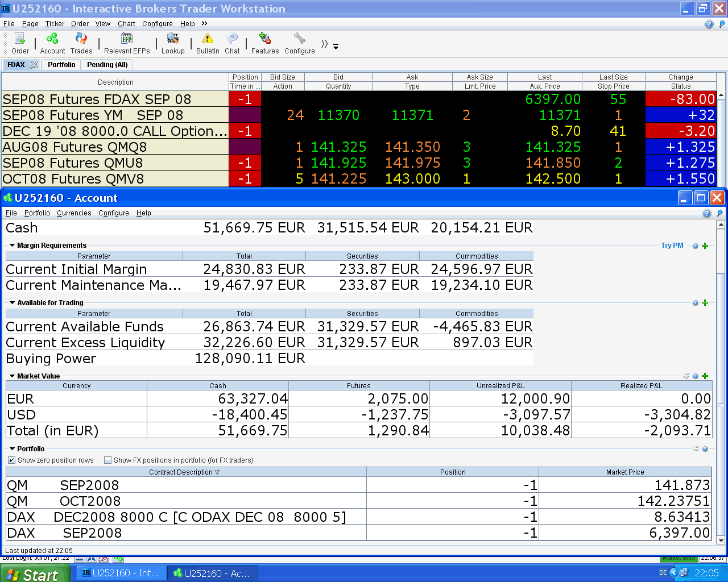728x582 pixels.
Task: Switch to U252160 Interactive Brokers taskbar button
Action: (121, 573)
